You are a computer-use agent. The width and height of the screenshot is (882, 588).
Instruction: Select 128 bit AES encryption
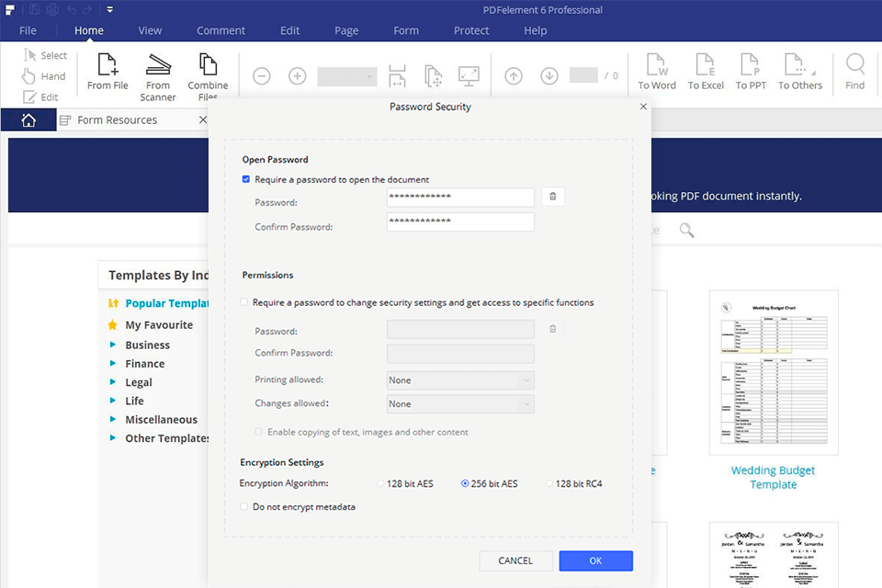380,483
